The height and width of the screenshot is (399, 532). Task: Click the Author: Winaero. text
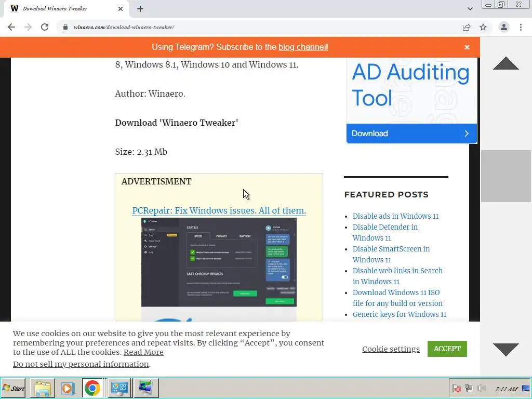click(x=150, y=94)
